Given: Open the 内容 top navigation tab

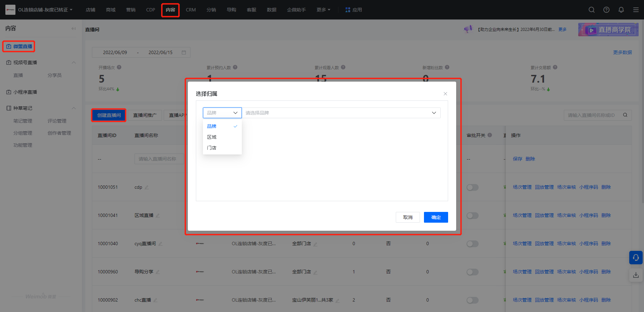Looking at the screenshot, I should pyautogui.click(x=170, y=10).
